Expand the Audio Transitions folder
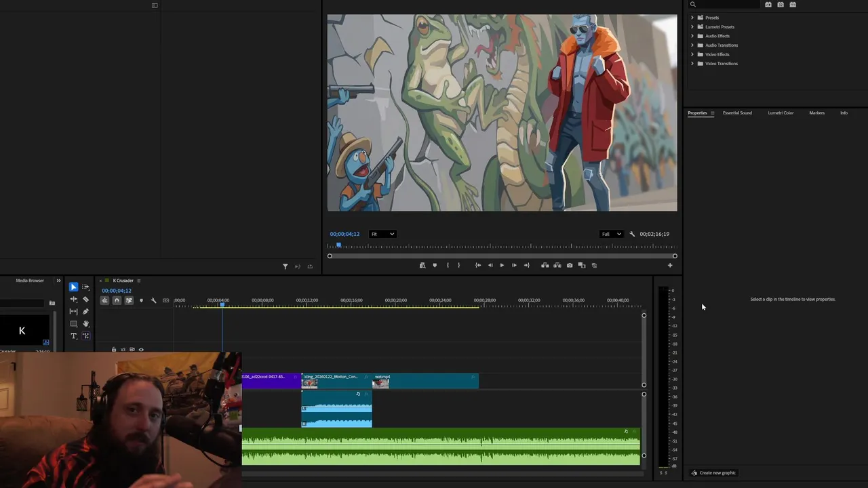The width and height of the screenshot is (868, 488). [692, 45]
